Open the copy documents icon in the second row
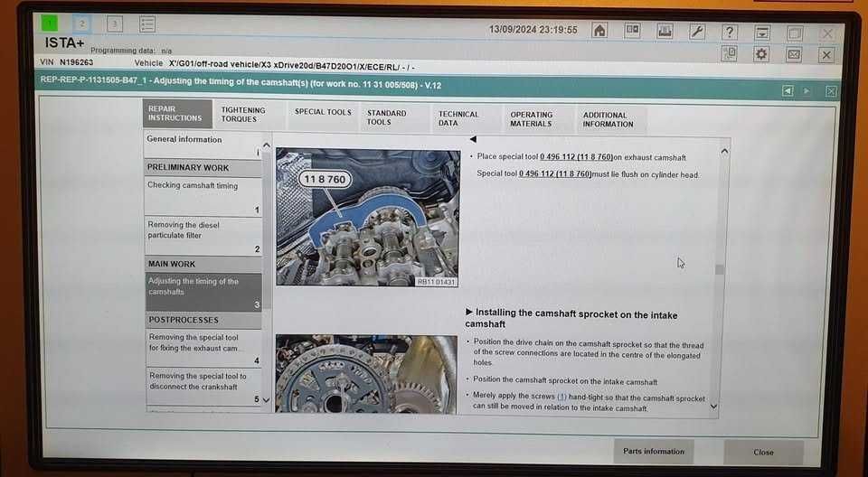 (x=729, y=53)
